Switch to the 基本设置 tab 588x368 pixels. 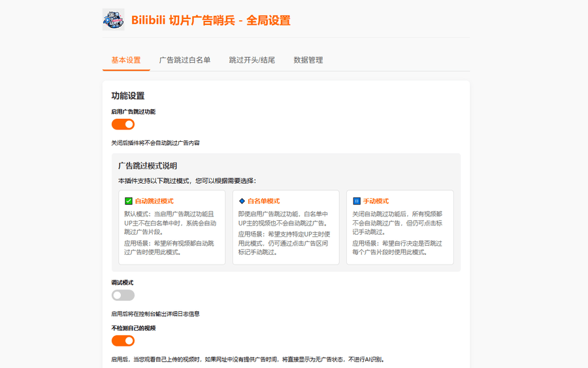pyautogui.click(x=126, y=60)
